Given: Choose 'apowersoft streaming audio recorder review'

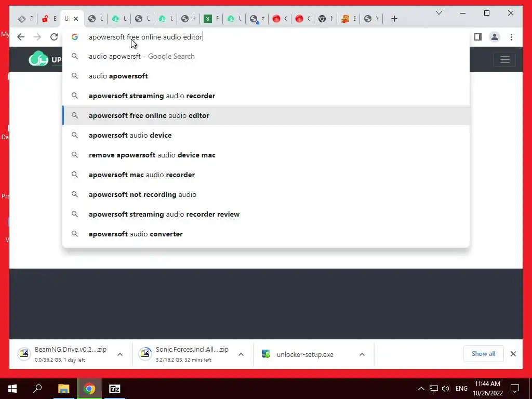Looking at the screenshot, I should point(266,214).
